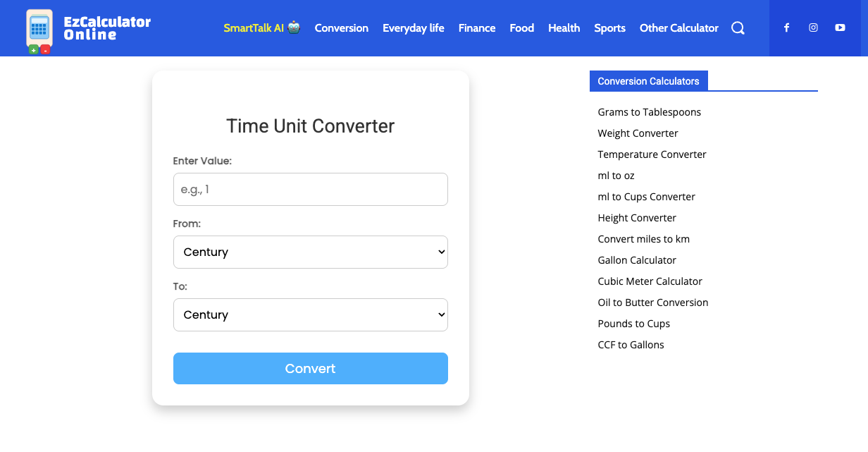Go to Temperature Converter link
This screenshot has width=868, height=452.
(652, 154)
